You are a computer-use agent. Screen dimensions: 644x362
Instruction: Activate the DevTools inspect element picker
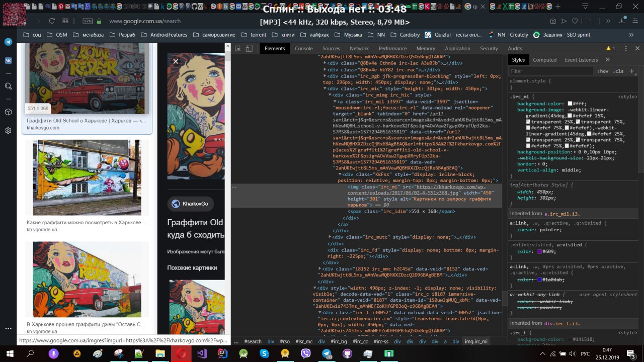click(238, 49)
